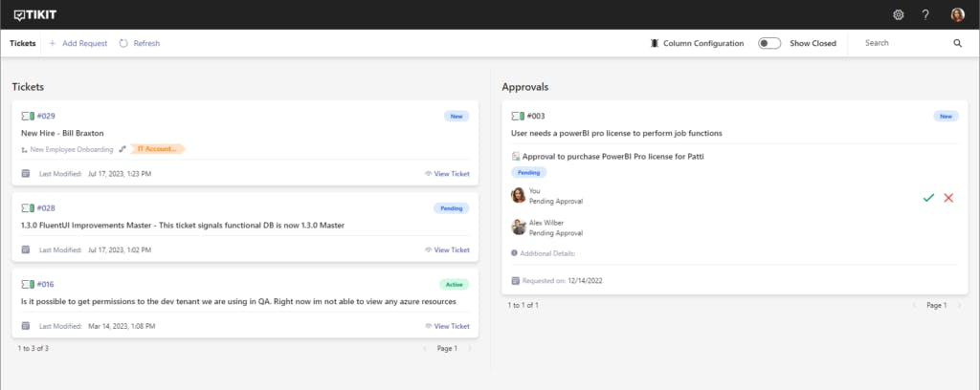Open ticket number #028 link
Screen dimensions: 980x390
[x=46, y=207]
